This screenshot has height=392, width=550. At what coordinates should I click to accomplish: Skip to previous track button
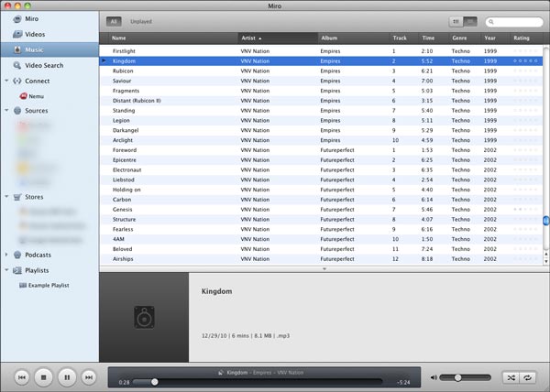22,377
